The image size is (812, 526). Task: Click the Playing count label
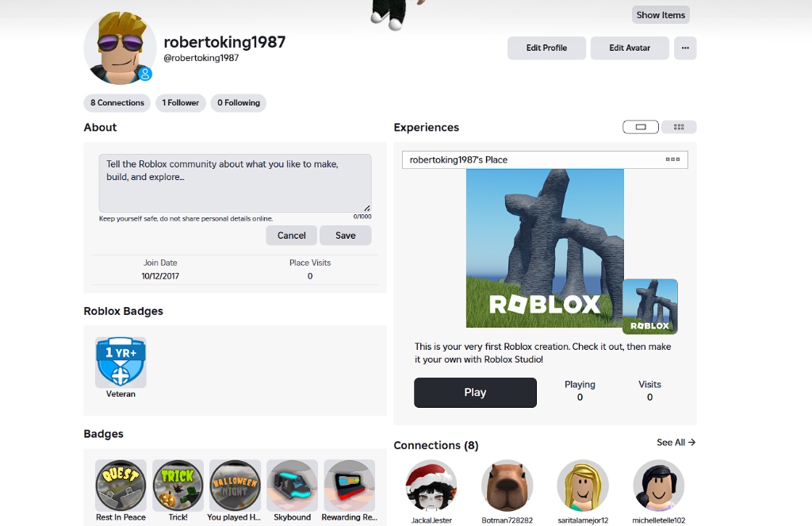click(580, 385)
